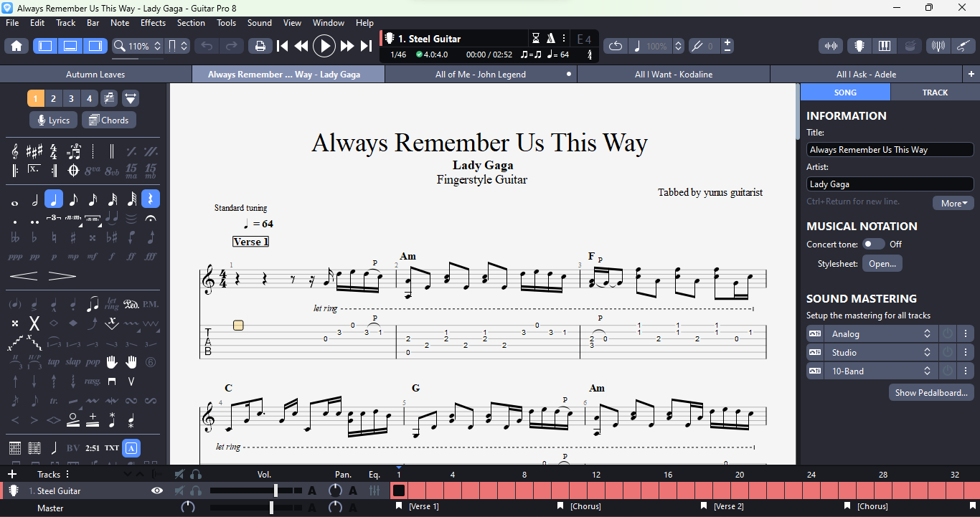
Task: Print the score with printer icon
Action: point(260,46)
